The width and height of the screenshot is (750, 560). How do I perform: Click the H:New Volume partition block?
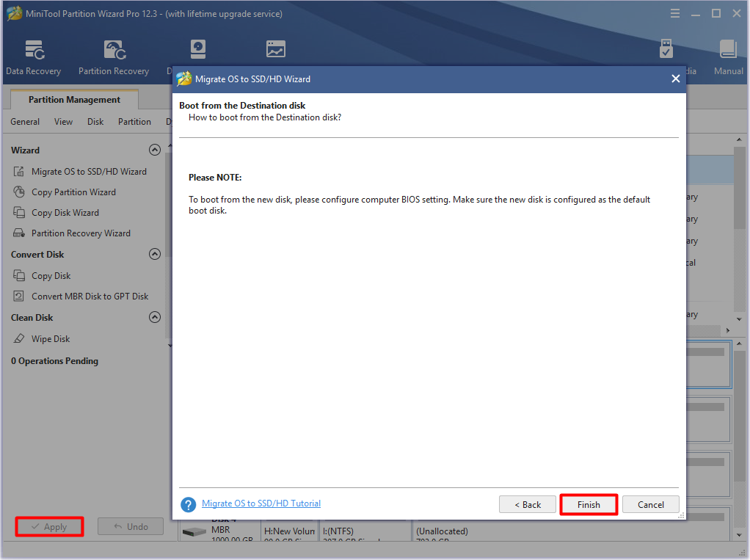point(289,531)
